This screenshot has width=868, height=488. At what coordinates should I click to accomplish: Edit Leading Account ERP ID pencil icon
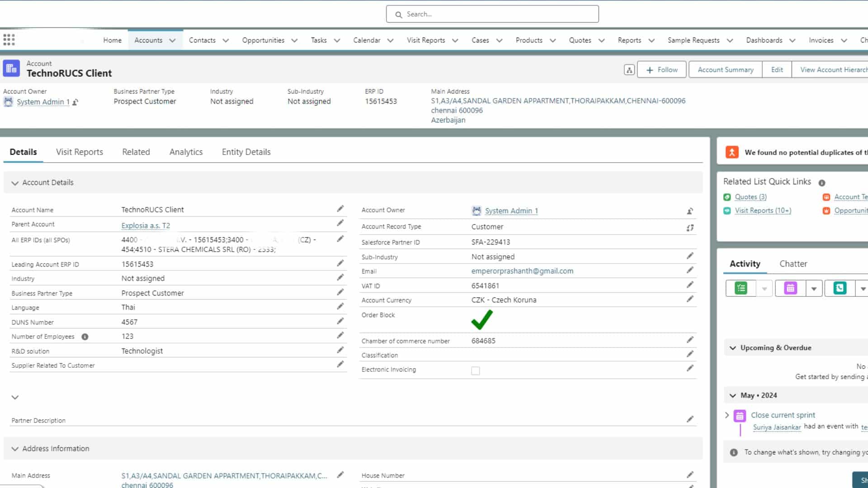340,263
